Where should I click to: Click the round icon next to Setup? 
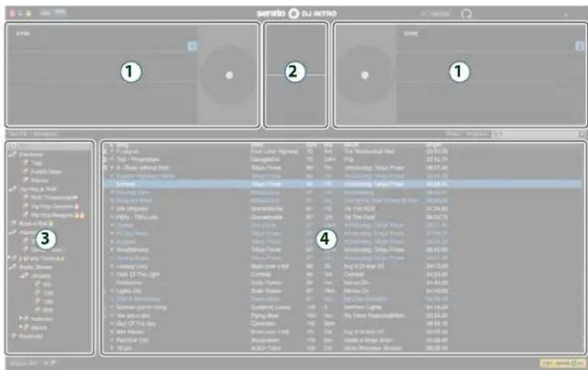(466, 14)
